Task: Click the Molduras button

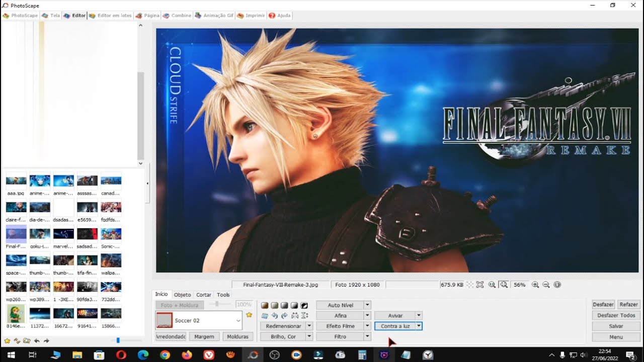Action: 238,336
